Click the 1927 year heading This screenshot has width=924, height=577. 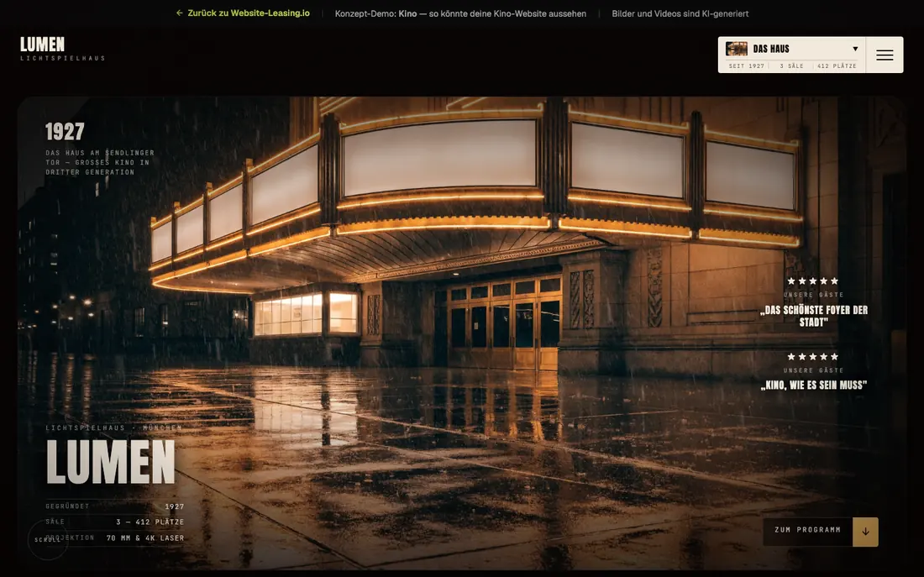coord(65,131)
